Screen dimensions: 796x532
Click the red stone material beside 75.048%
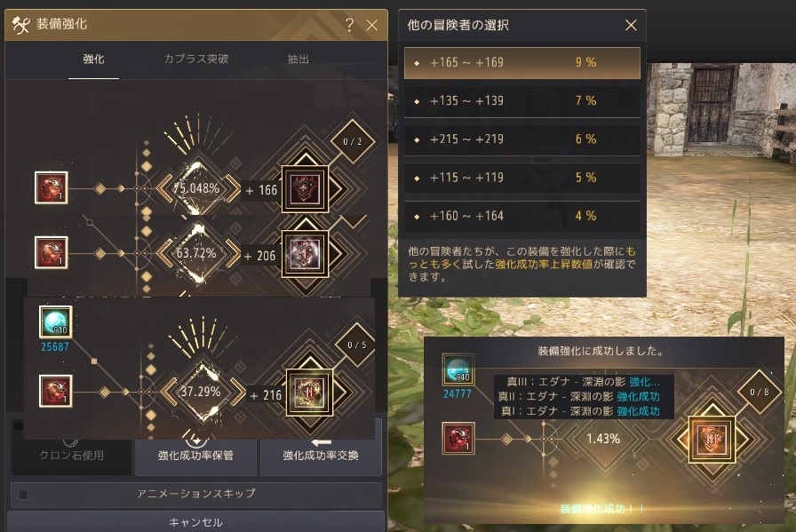tap(52, 187)
